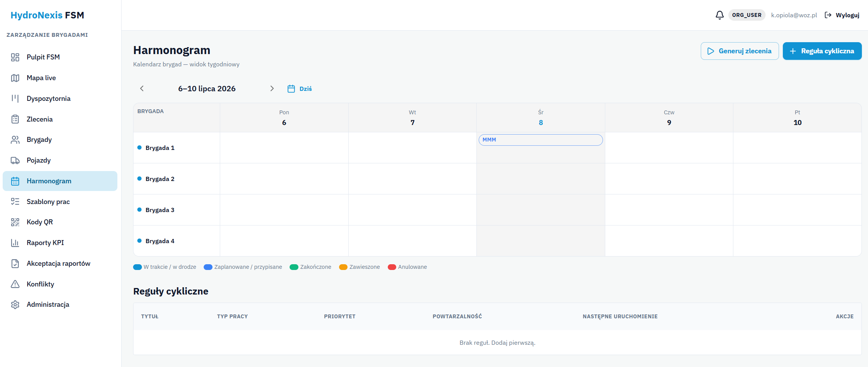868x367 pixels.
Task: Click the Śr 8 day header
Action: point(540,118)
